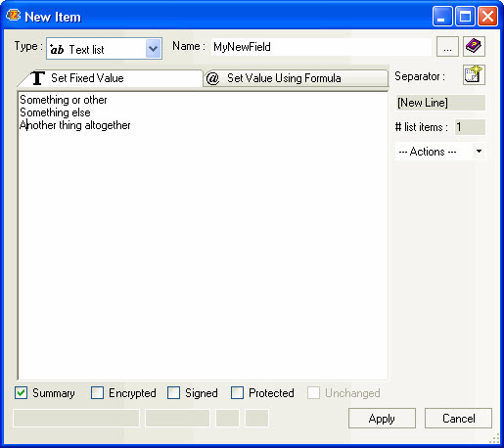The width and height of the screenshot is (504, 448).
Task: Click the separator picker notepad icon
Action: (x=474, y=74)
